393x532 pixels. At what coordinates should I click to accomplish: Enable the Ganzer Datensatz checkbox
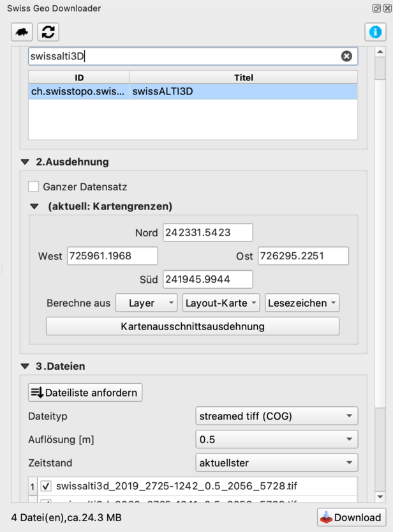point(34,187)
